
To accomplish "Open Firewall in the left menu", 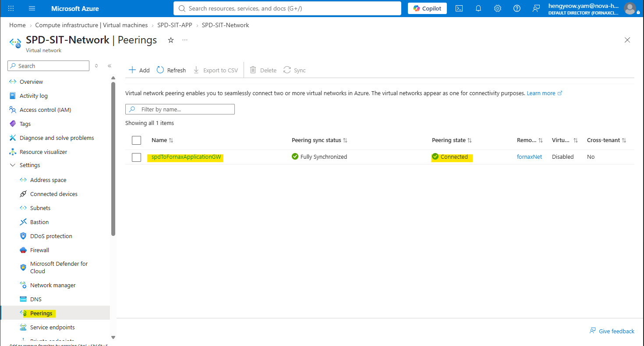I will (39, 250).
